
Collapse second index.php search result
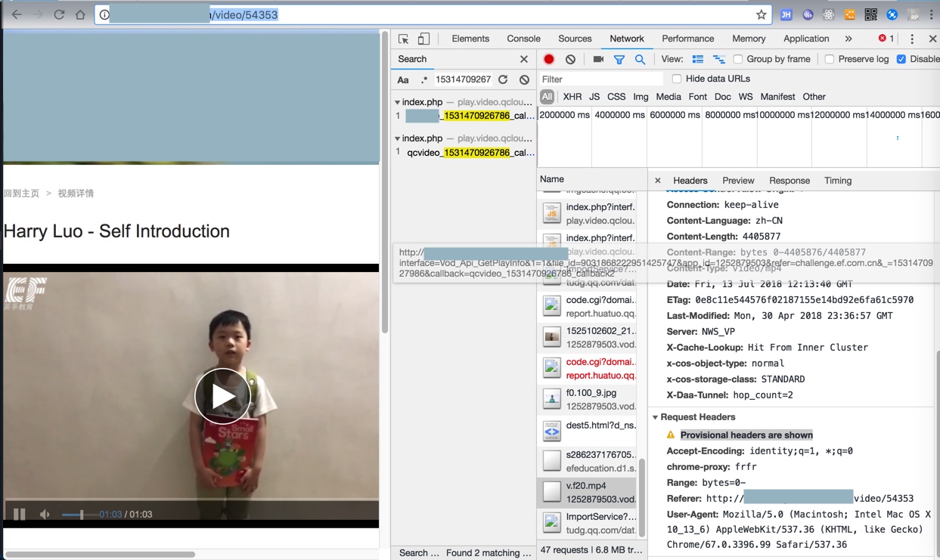pos(397,138)
